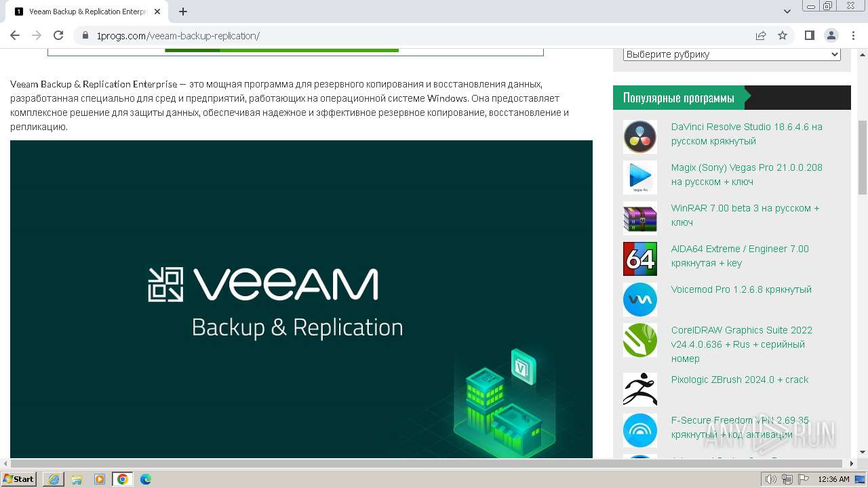Viewport: 868px width, 488px height.
Task: Open the CorelDRAW Graphics Suite 2022 link
Action: pos(742,344)
